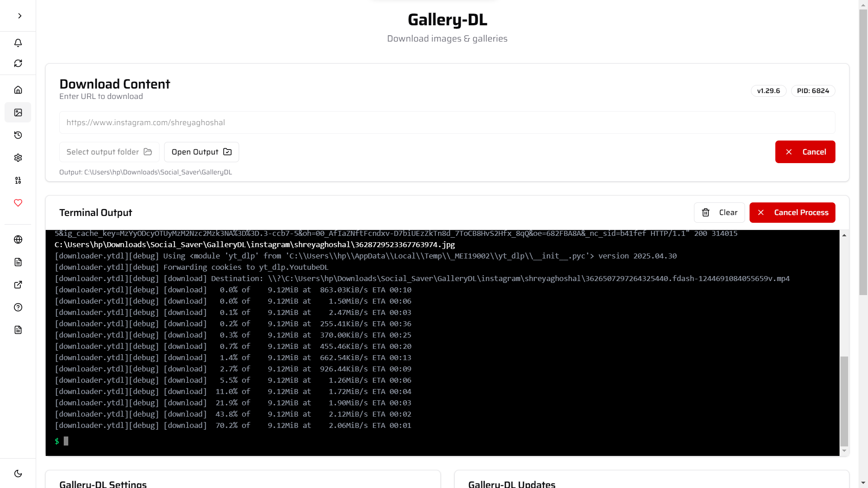This screenshot has height=488, width=868.
Task: Open the favorites section via heart icon
Action: click(x=18, y=203)
